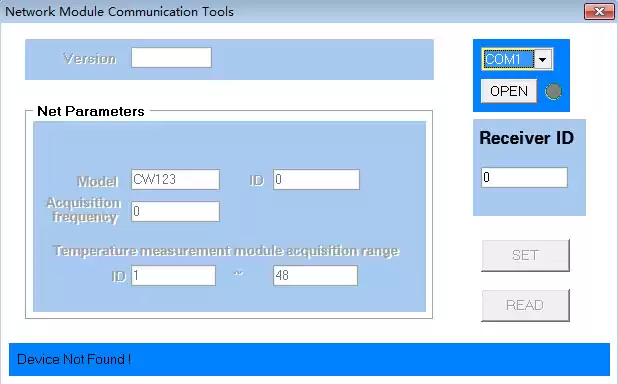618x384 pixels.
Task: Click the window title bar text
Action: [119, 11]
